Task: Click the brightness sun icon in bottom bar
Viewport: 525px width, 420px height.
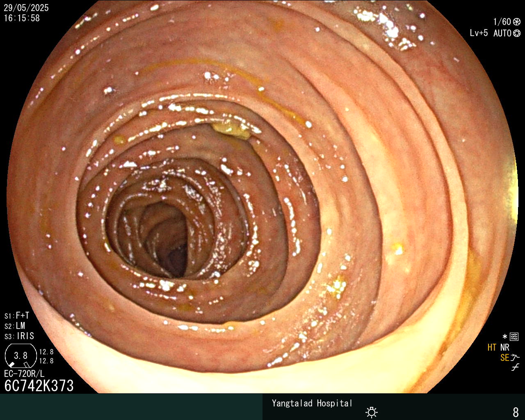Action: click(372, 412)
